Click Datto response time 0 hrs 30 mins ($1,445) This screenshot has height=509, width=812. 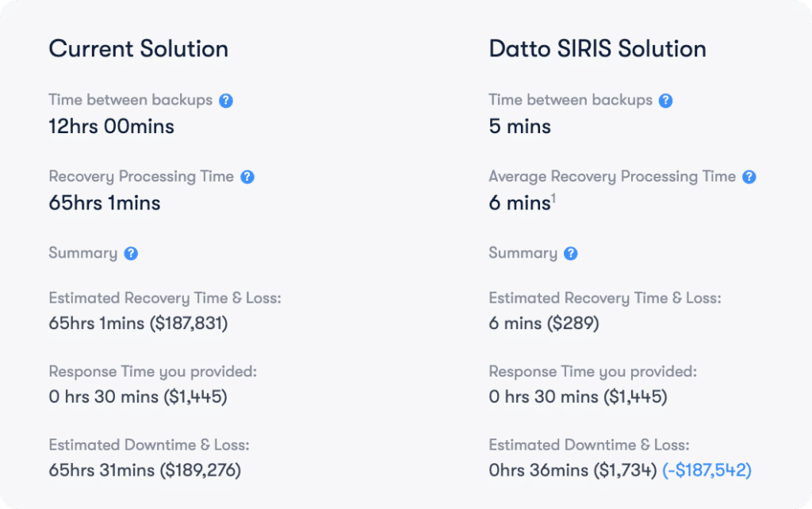578,396
